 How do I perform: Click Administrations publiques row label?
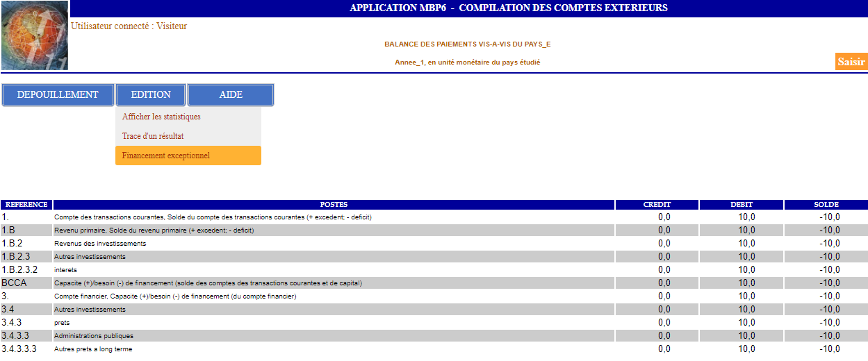94,336
